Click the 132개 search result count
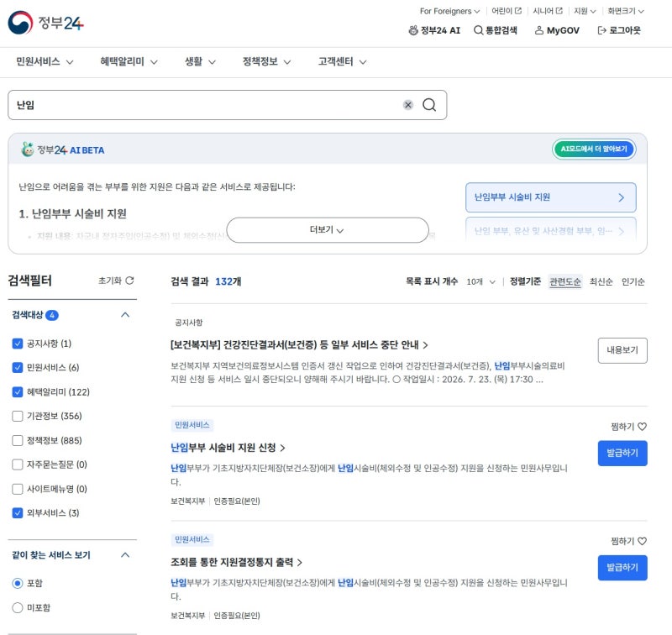The image size is (672, 635). [228, 281]
